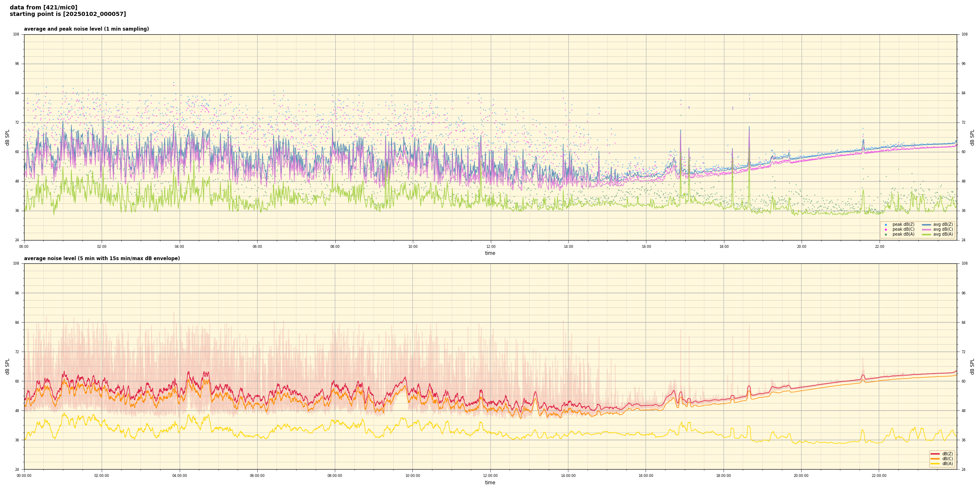The width and height of the screenshot is (980, 490).
Task: Click the 18:00:00 tick on the bottom chart's time axis
Action: point(724,476)
